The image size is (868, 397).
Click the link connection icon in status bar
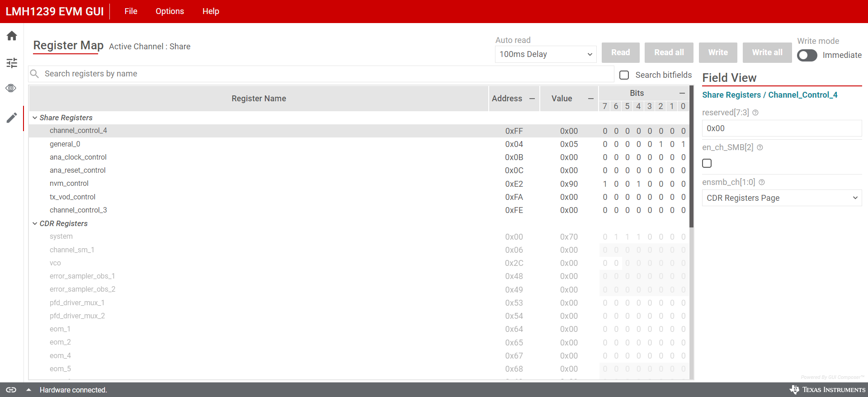click(x=11, y=390)
